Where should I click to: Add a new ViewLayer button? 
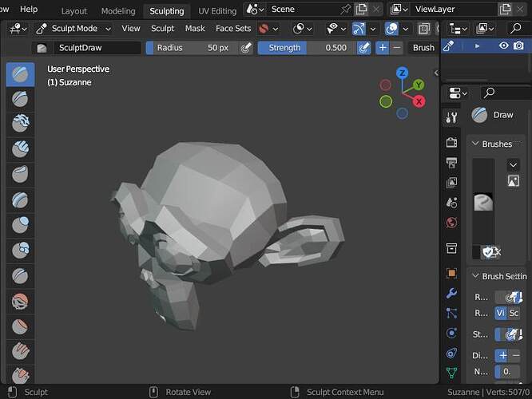[x=505, y=10]
